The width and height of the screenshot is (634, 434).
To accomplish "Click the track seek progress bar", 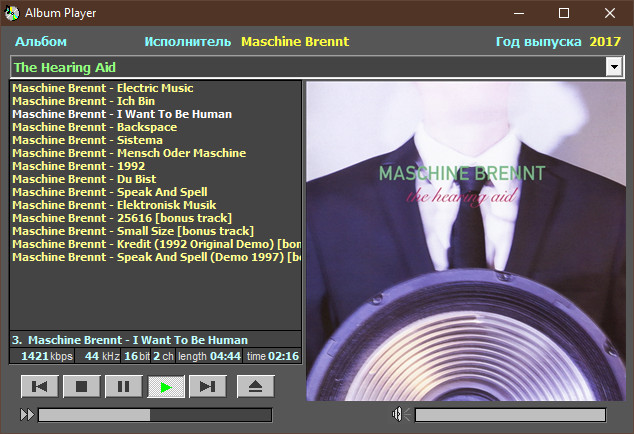I will pos(155,415).
